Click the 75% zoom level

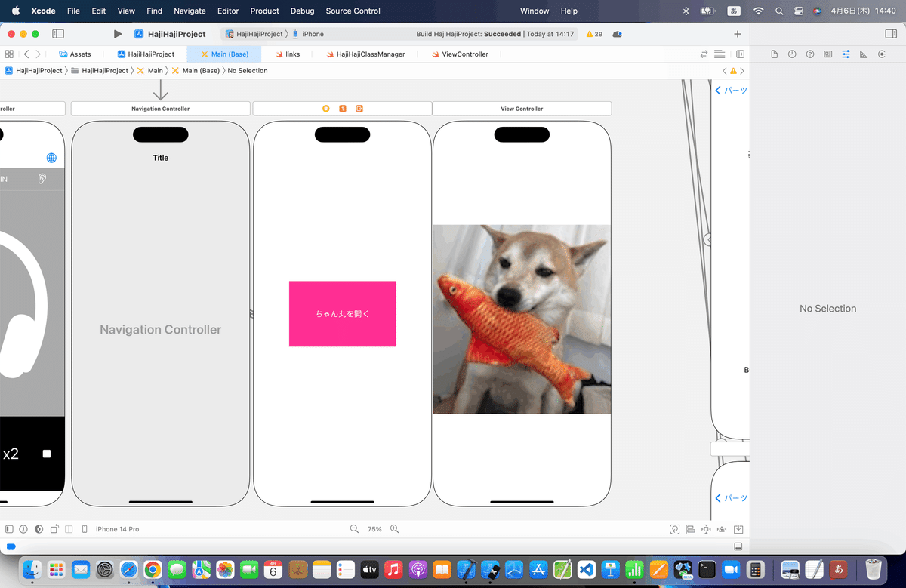(x=374, y=529)
